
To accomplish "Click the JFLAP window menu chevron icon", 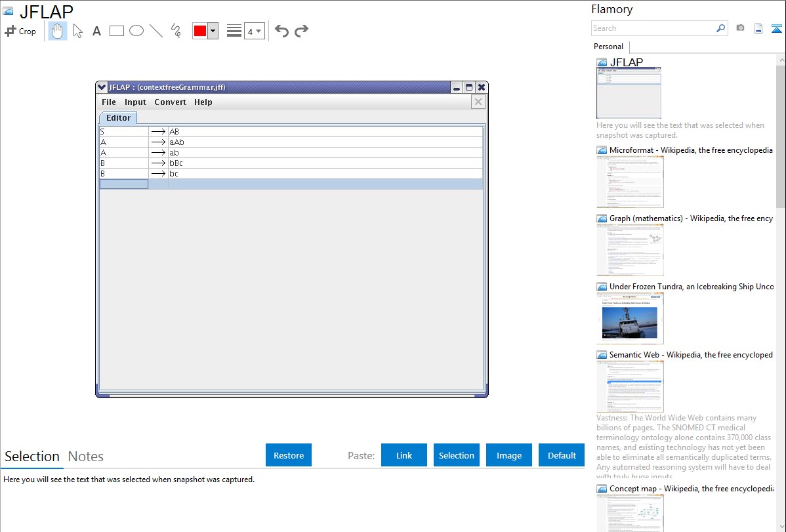I will coord(102,87).
